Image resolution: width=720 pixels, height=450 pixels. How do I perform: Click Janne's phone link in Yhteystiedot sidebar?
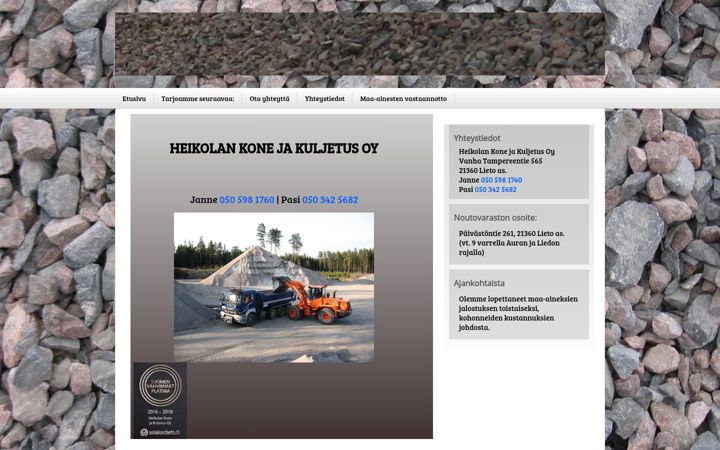[501, 180]
